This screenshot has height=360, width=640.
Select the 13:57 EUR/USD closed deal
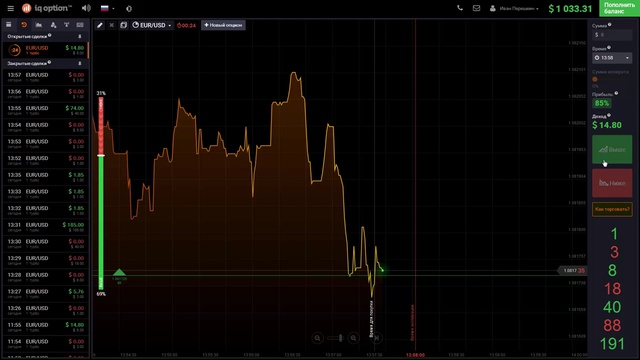pos(45,77)
